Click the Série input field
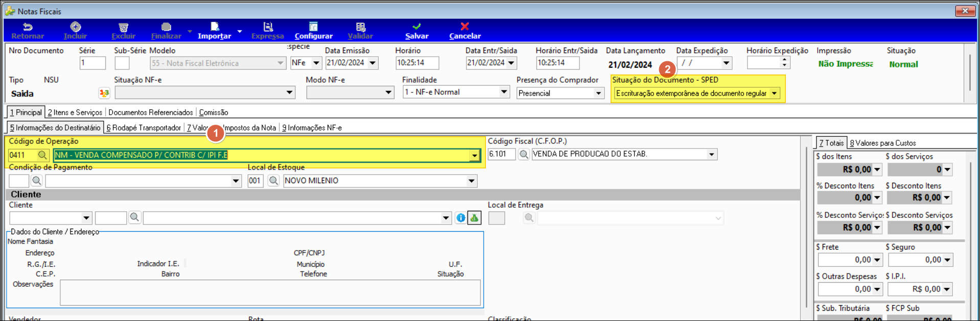This screenshot has width=980, height=321. 92,63
